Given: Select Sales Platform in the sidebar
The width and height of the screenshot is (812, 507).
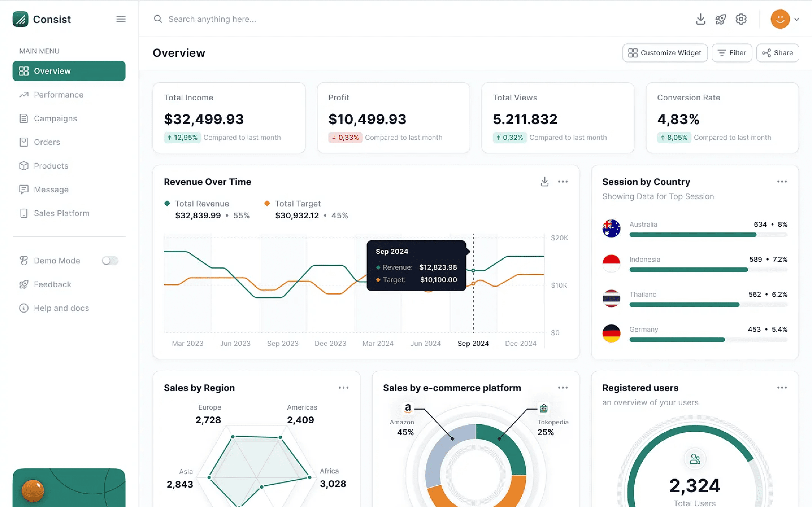Looking at the screenshot, I should pos(61,213).
